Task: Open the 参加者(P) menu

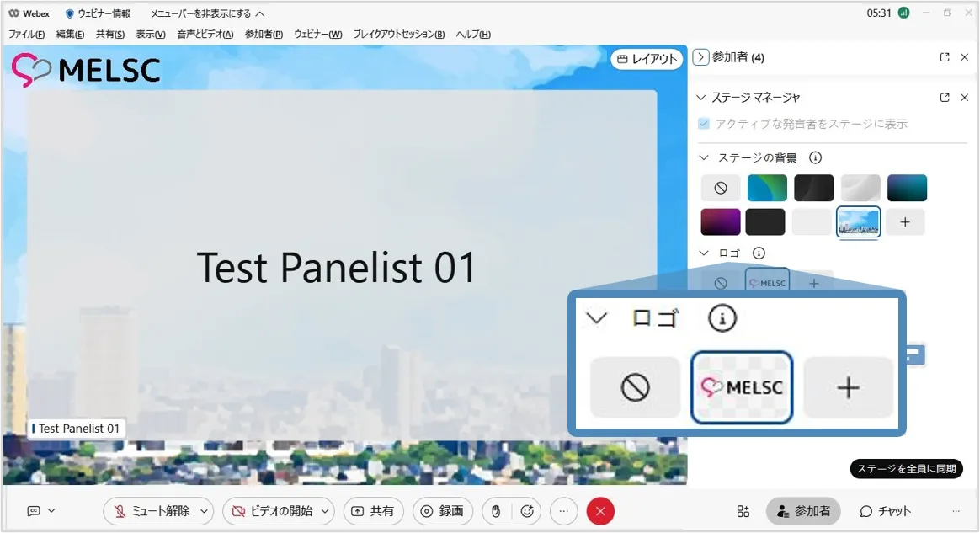Action: (x=264, y=35)
